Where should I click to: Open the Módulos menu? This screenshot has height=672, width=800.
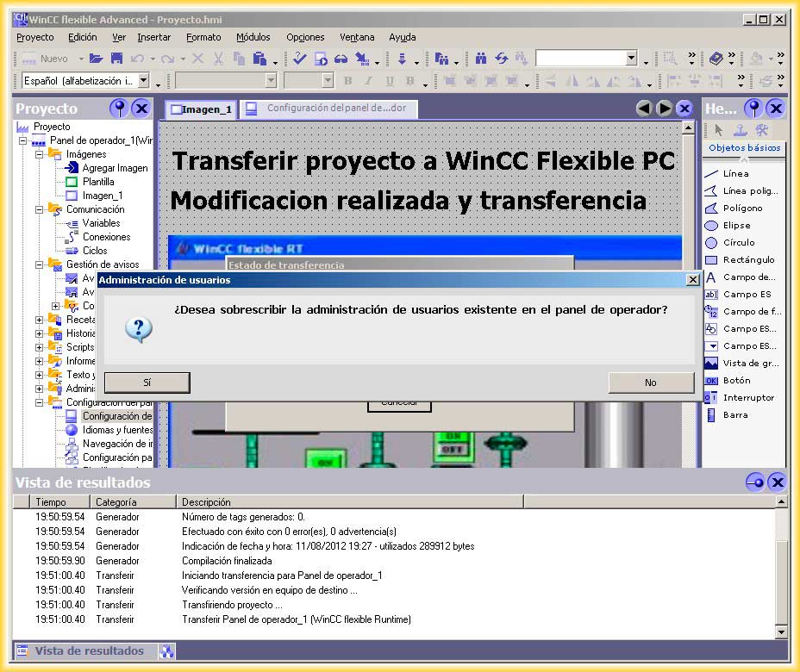pos(253,37)
